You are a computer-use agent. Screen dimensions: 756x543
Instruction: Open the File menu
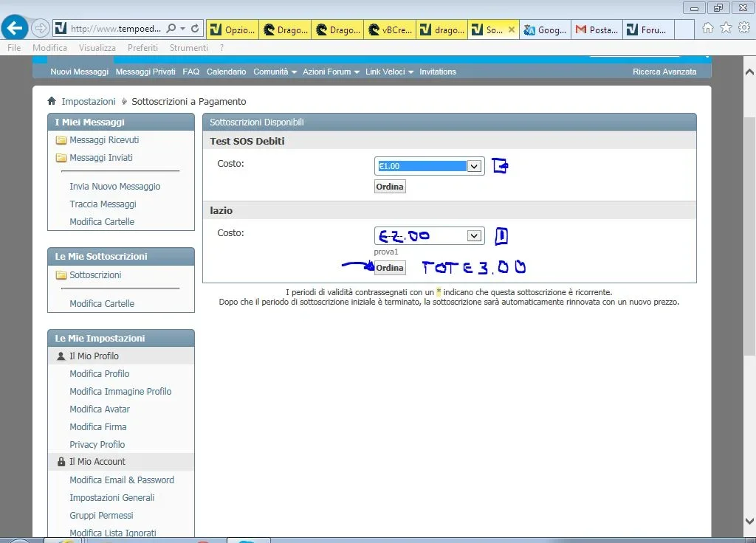coord(14,48)
